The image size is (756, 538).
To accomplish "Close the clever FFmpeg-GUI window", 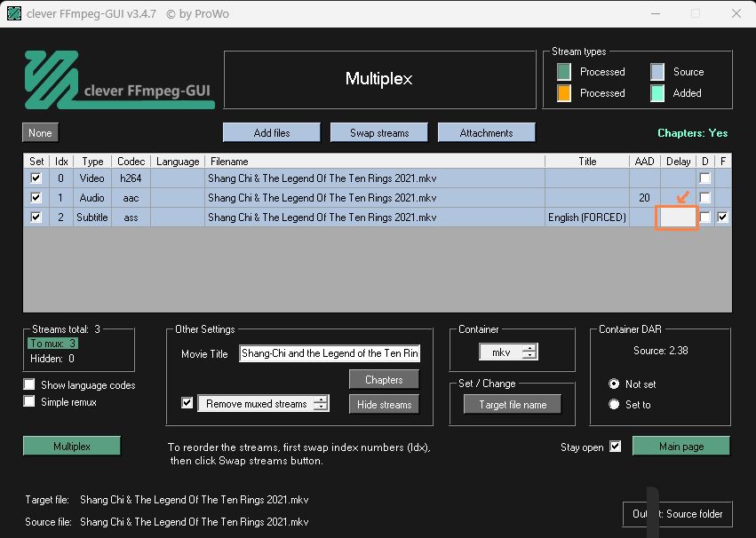I will [736, 13].
